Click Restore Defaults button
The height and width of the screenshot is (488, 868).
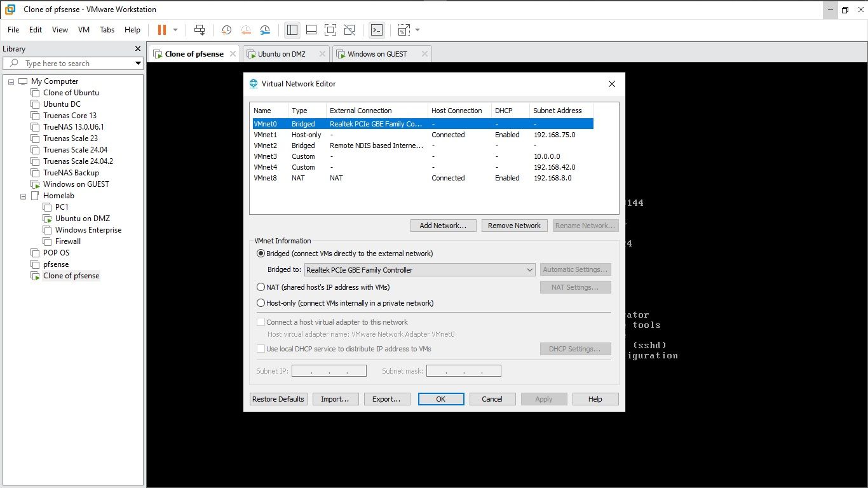click(278, 399)
